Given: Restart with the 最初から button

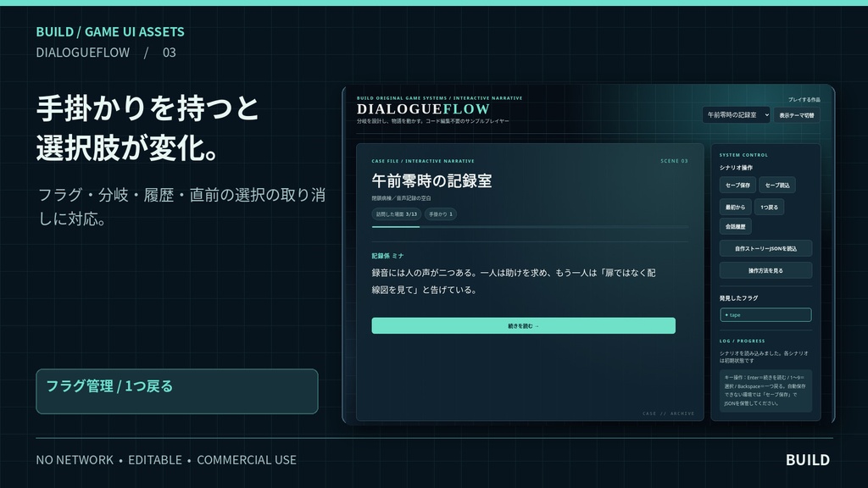Looking at the screenshot, I should point(735,208).
